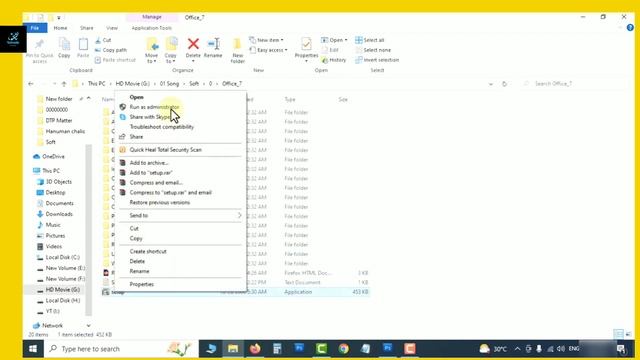Choose Share with Skype in the context menu
Image resolution: width=640 pixels, height=360 pixels.
pos(150,117)
